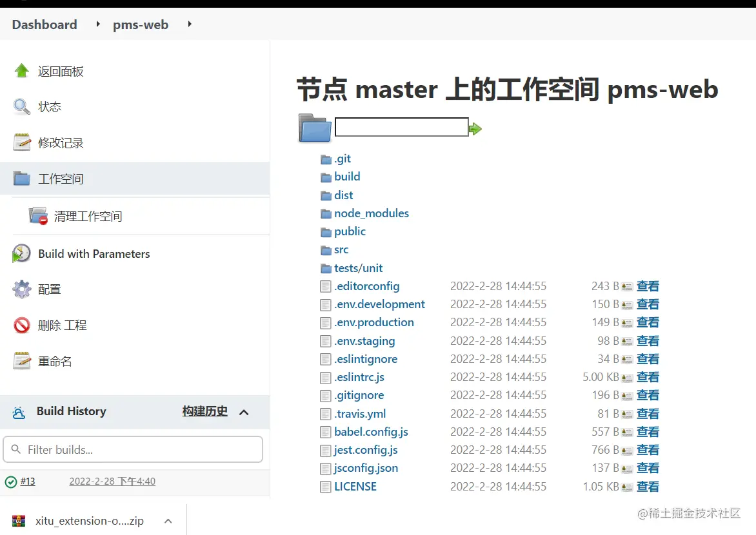The image size is (756, 535).
Task: Focus the workspace path input field
Action: (x=402, y=127)
